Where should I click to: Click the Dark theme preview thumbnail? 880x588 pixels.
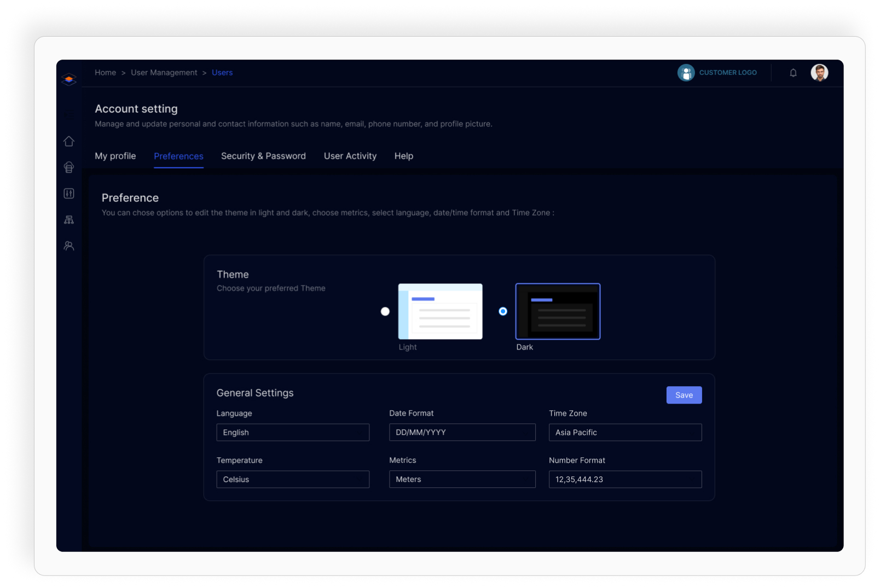point(558,311)
